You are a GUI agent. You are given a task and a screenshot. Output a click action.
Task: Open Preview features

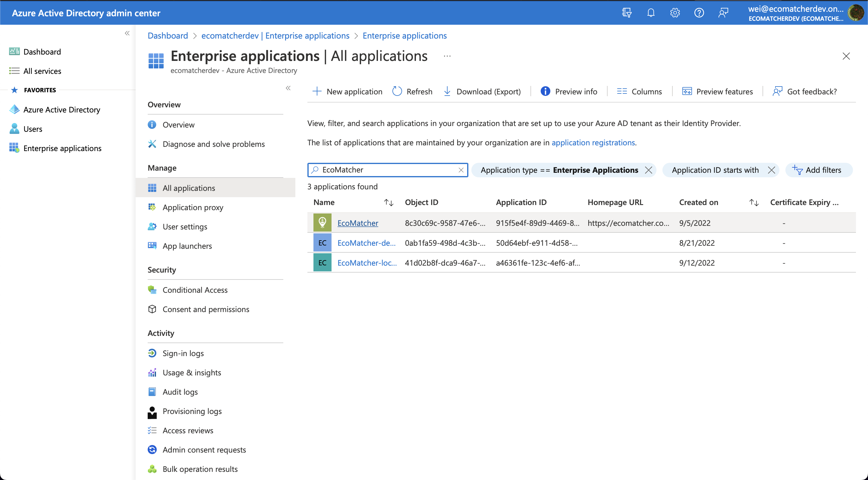click(717, 91)
